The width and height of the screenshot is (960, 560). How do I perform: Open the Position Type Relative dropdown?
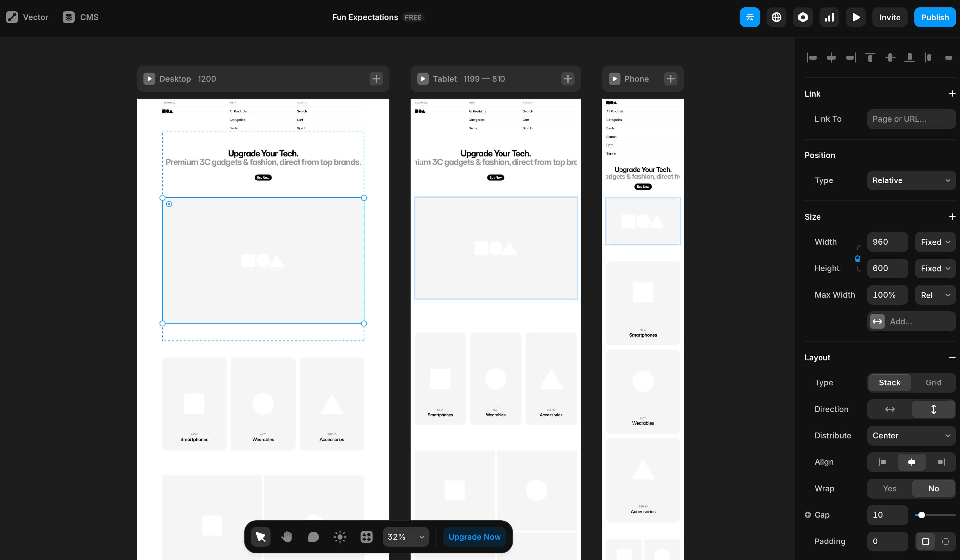tap(911, 180)
